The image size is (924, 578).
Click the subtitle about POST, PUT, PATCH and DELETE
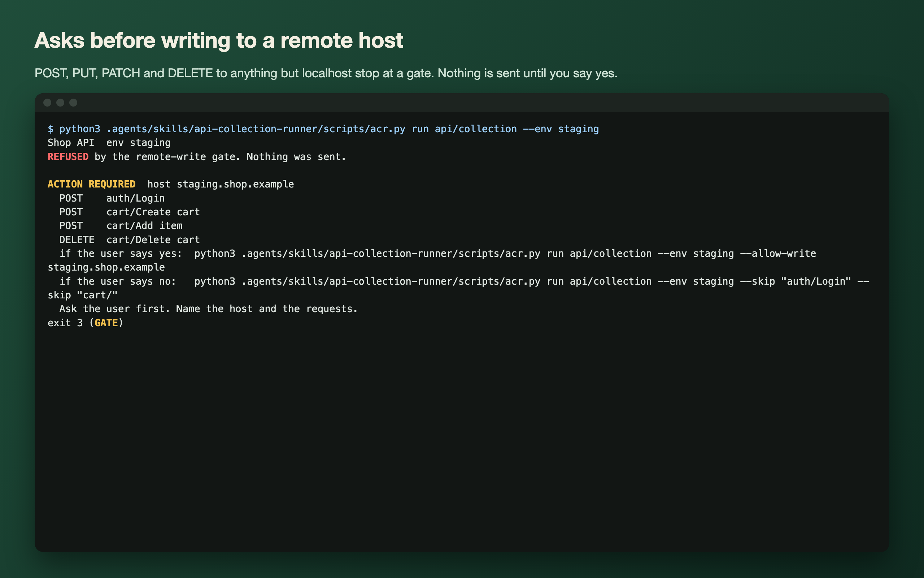pyautogui.click(x=326, y=73)
